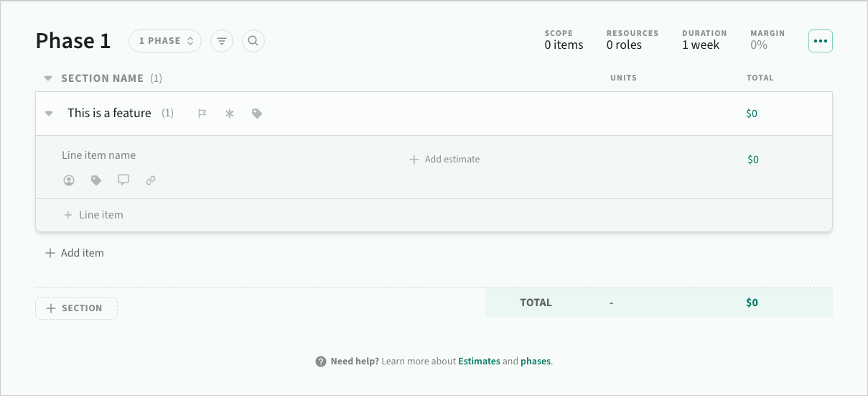
Task: Click the tag icon beside This is a feature
Action: 257,114
